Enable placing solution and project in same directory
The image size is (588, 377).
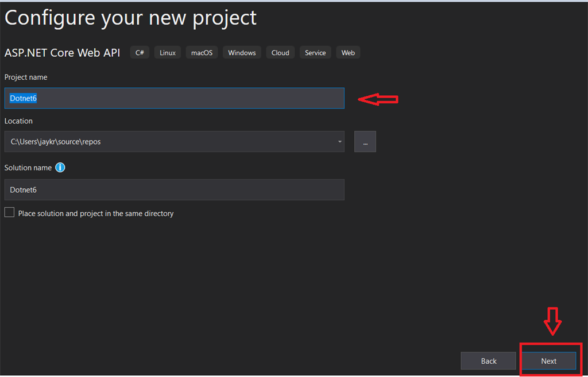tap(10, 213)
